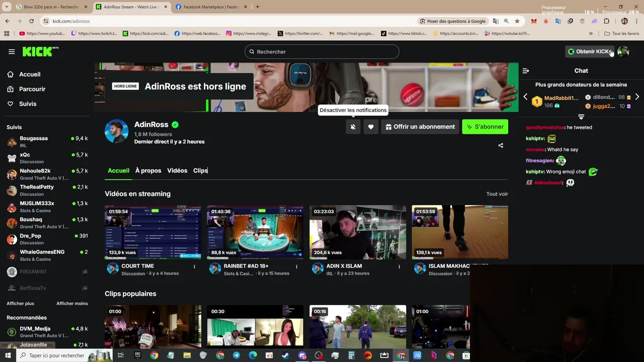Reload the page in Chrome
The height and width of the screenshot is (362, 644).
[31, 21]
